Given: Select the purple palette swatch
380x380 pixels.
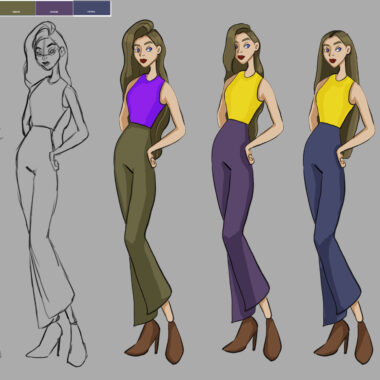Looking at the screenshot, I should (x=54, y=8).
